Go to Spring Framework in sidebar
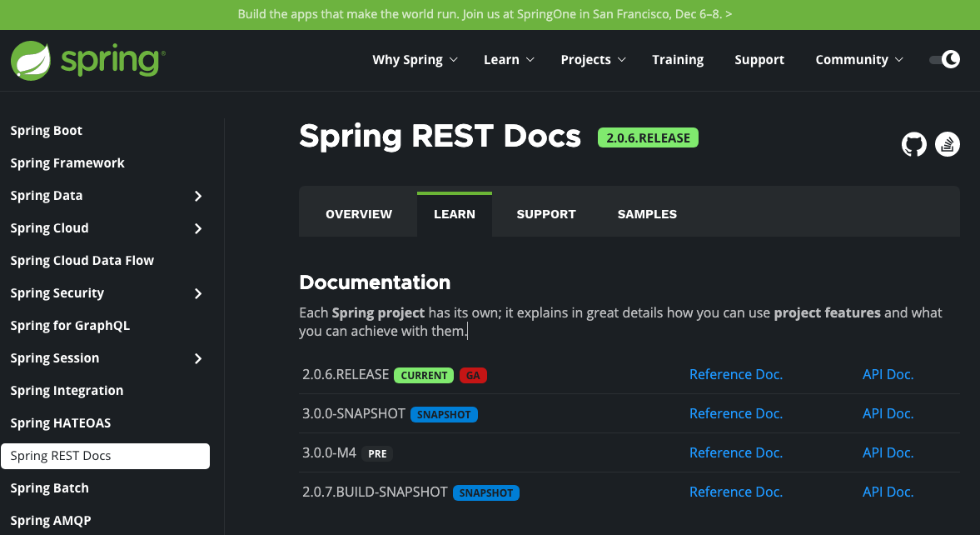 (67, 162)
